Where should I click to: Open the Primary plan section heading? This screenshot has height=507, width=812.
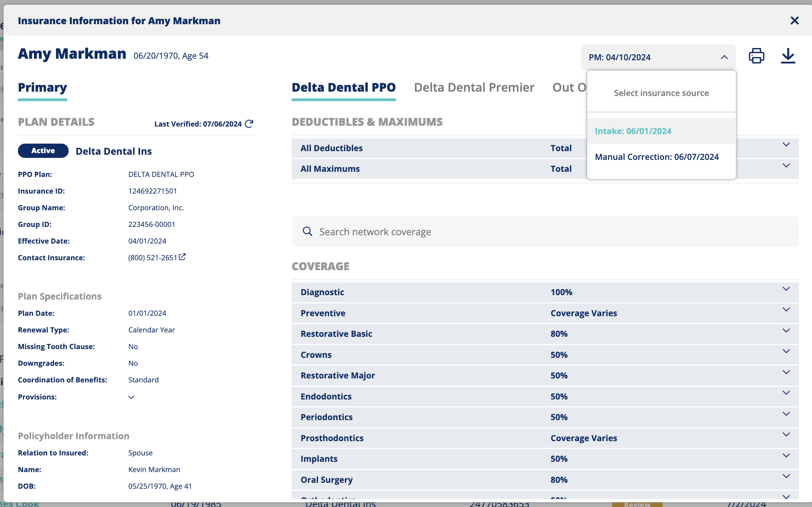42,87
